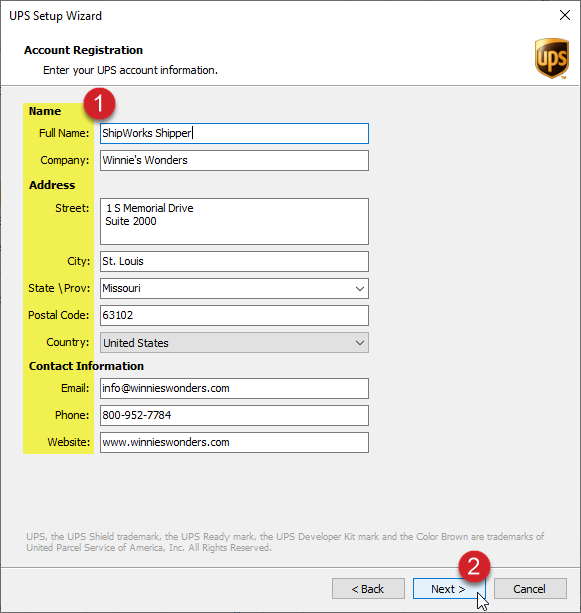This screenshot has width=581, height=613.
Task: Click the UPS shield logo
Action: 552,58
